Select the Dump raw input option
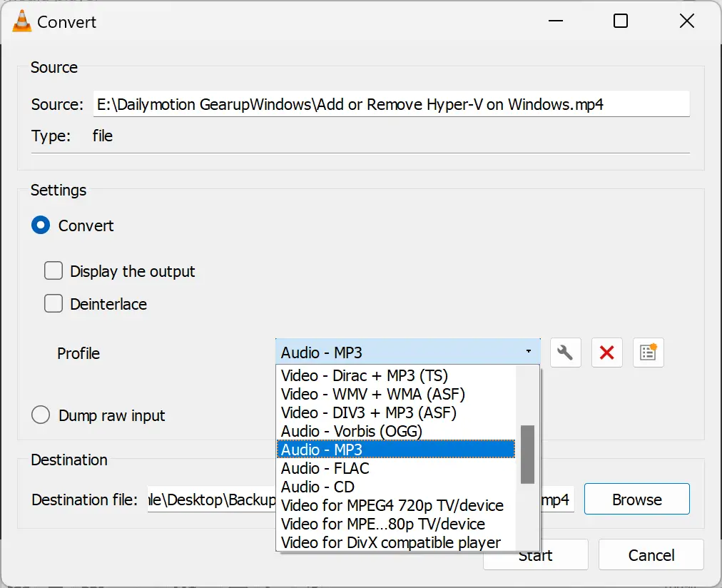The image size is (722, 588). 41,415
